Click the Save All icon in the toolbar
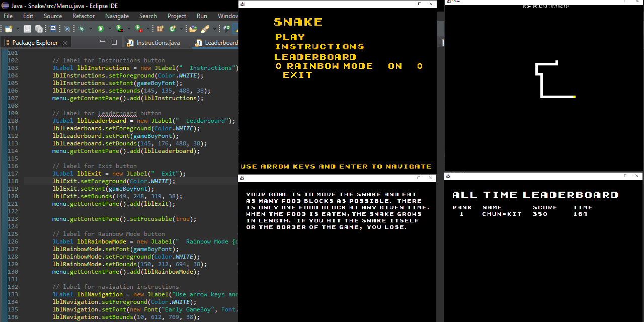Image resolution: width=644 pixels, height=322 pixels. point(39,29)
